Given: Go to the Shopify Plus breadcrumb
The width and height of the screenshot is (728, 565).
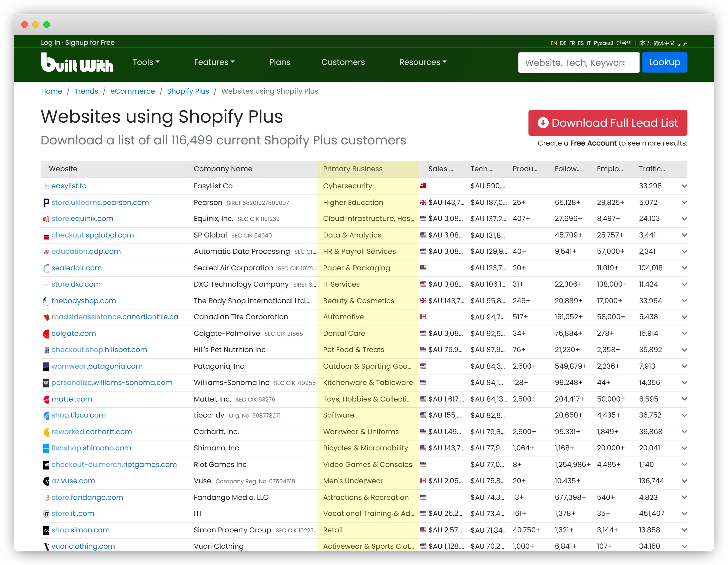Looking at the screenshot, I should click(x=188, y=91).
